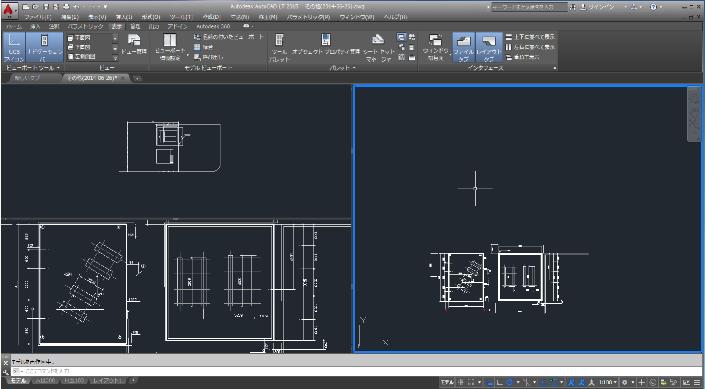This screenshot has height=389, width=705.
Task: Open the File (ファイル) menu
Action: pos(38,17)
